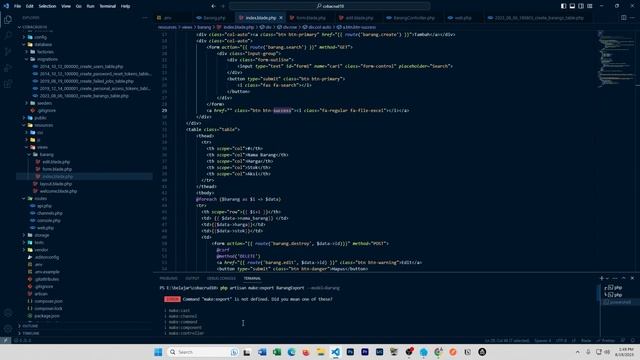640x360 pixels.
Task: Switch to the Problems panel tab
Action: (x=169, y=278)
